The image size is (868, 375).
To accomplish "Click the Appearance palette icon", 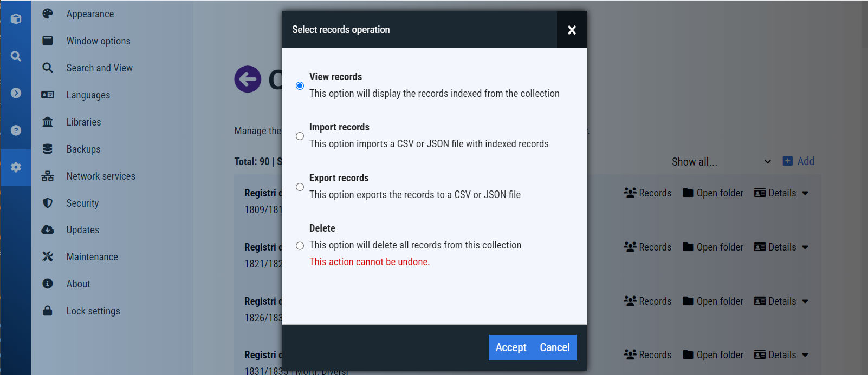I will [x=48, y=14].
